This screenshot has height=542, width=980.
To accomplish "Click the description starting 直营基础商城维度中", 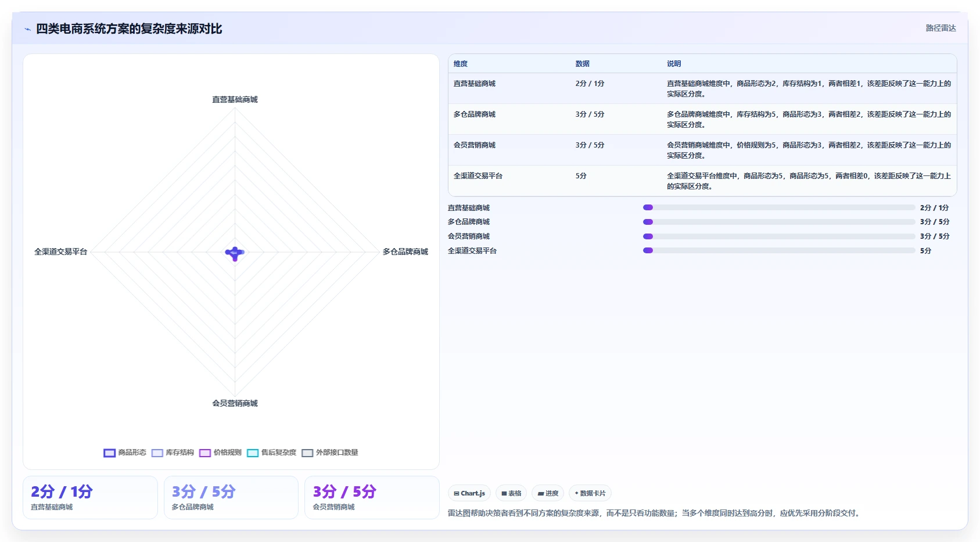I will click(809, 89).
